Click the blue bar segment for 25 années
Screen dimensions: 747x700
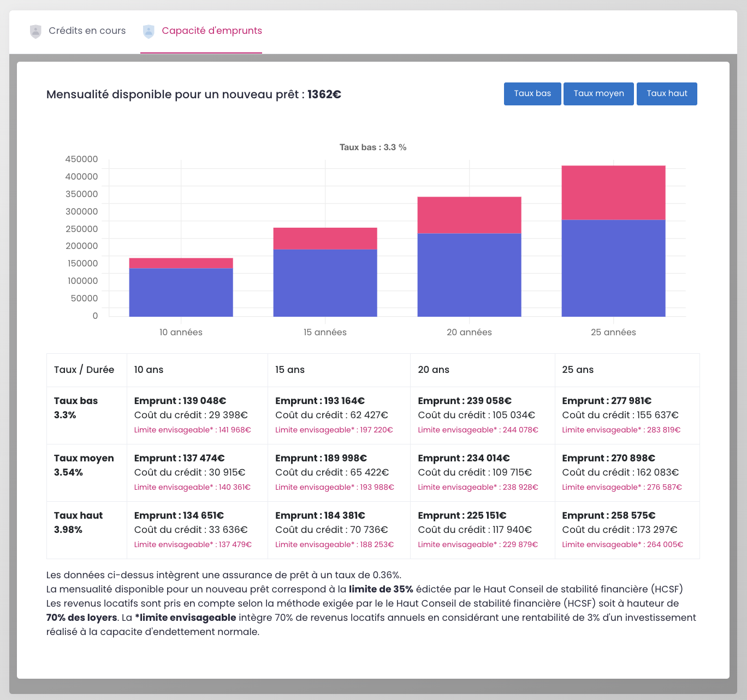pyautogui.click(x=613, y=268)
